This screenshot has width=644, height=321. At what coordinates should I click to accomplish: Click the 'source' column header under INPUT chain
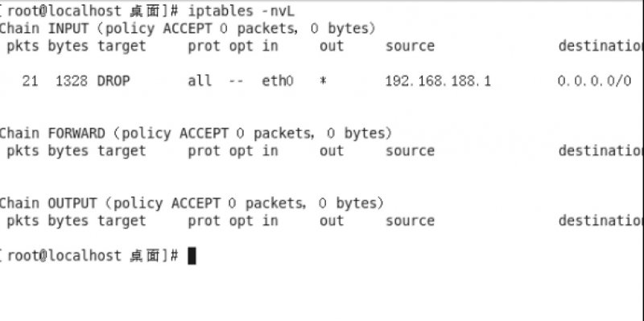click(410, 46)
